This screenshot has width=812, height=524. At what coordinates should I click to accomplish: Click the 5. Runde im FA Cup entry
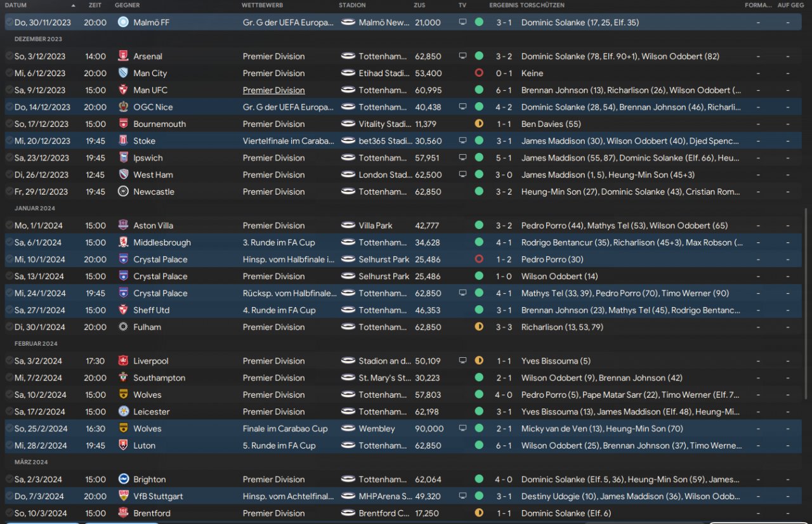click(x=279, y=445)
